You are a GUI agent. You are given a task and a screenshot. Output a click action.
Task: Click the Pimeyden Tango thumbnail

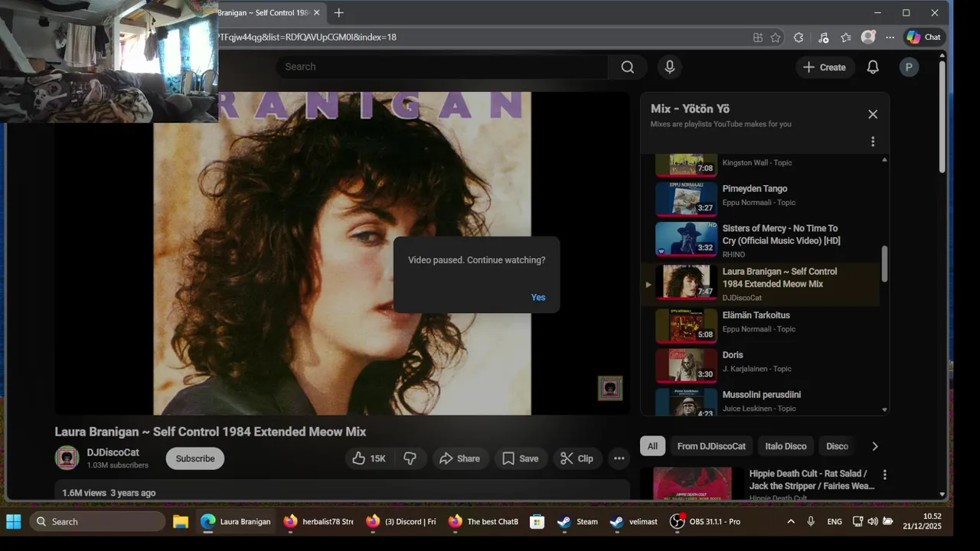[686, 199]
